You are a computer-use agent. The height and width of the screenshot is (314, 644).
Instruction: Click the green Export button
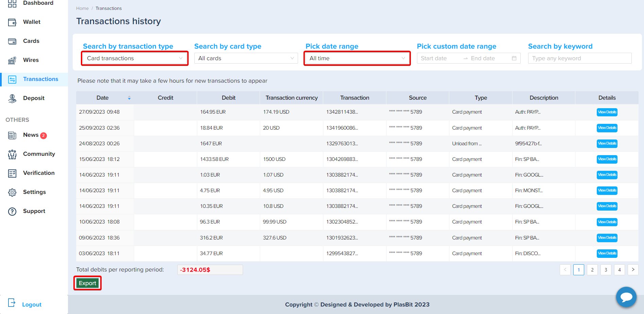pyautogui.click(x=87, y=283)
